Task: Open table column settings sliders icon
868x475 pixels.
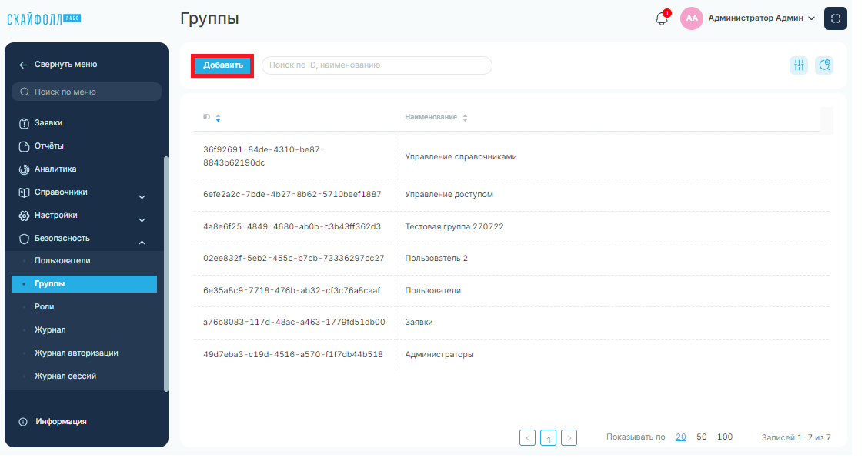Action: click(x=799, y=65)
